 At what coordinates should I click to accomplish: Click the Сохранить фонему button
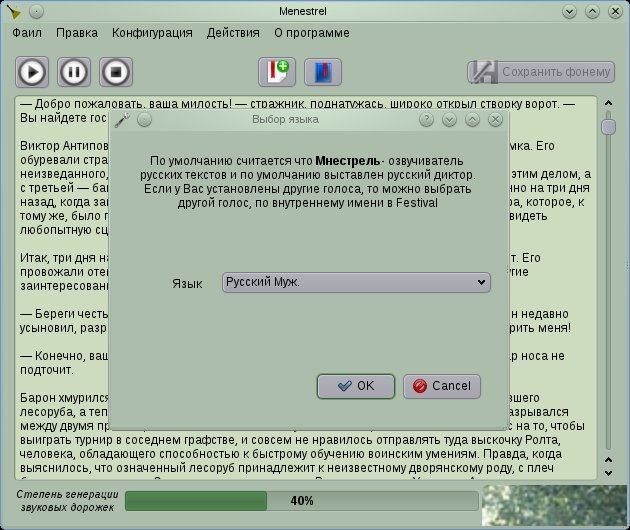[541, 72]
